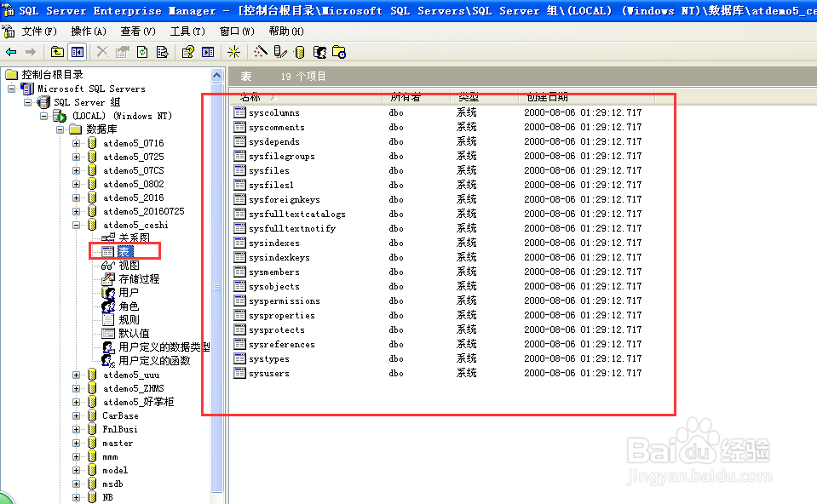Click the Show/Hide Action Pane toolbar icon
This screenshot has width=817, height=504.
208,52
